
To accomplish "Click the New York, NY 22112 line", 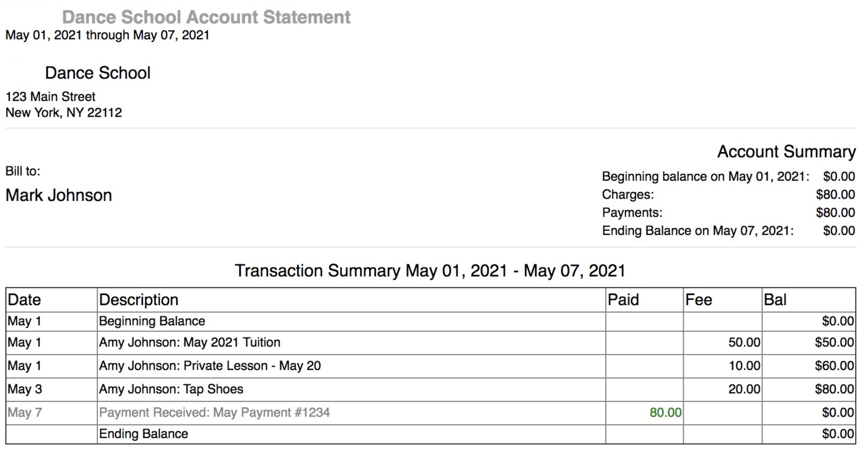I will click(x=64, y=112).
